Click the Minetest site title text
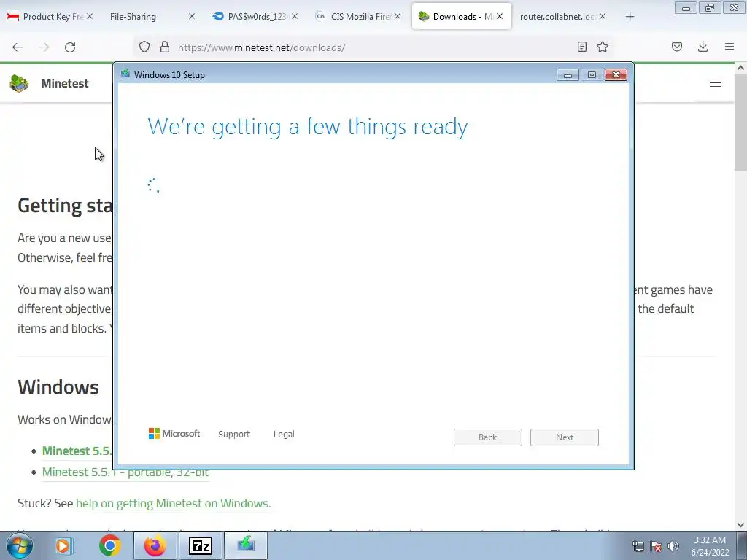This screenshot has height=560, width=747. pos(65,83)
